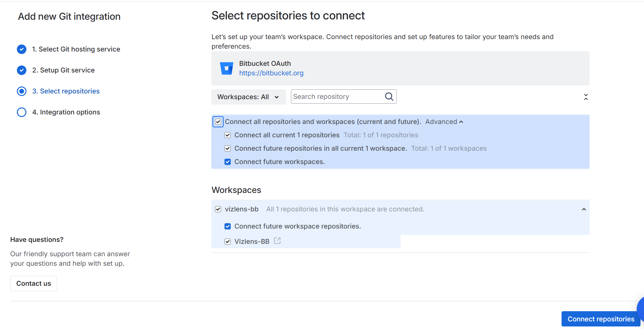This screenshot has height=329, width=644.
Task: Open the https://bitbucket.org link
Action: coord(271,73)
